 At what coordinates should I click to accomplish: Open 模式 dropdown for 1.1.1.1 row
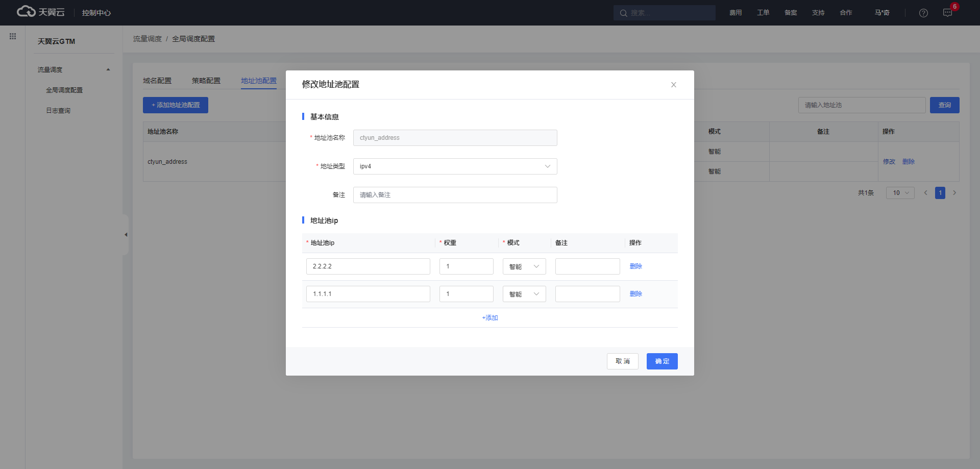click(x=524, y=294)
